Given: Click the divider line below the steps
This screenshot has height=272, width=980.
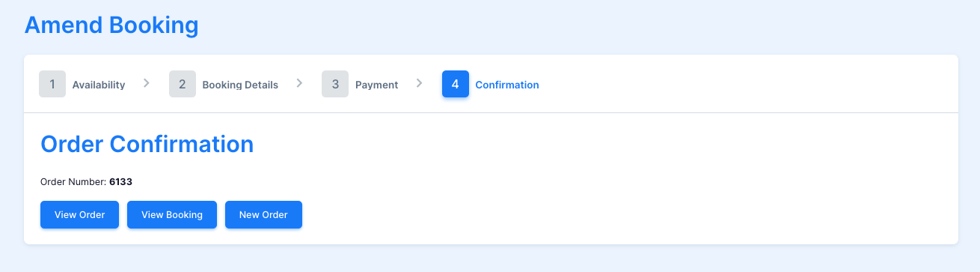Looking at the screenshot, I should pyautogui.click(x=491, y=112).
